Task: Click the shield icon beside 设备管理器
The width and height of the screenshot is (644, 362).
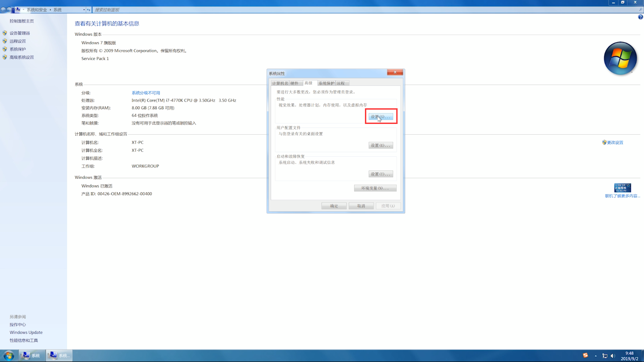Action: pos(5,33)
